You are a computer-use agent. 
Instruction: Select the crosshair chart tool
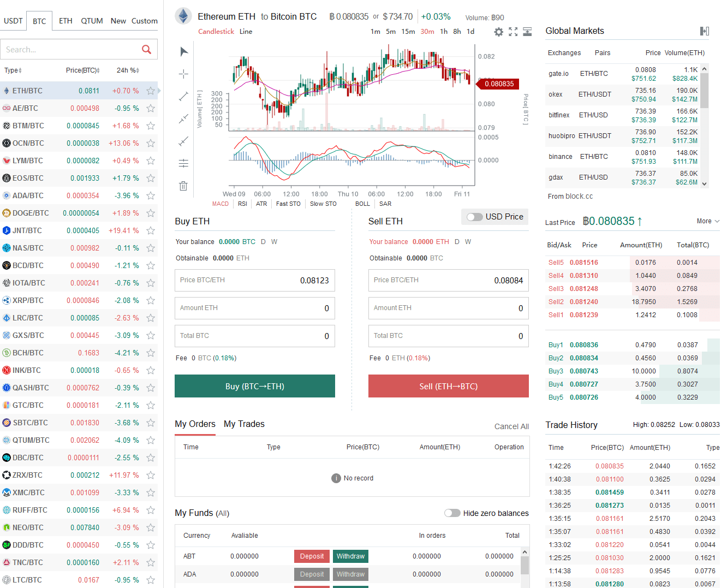(x=183, y=74)
